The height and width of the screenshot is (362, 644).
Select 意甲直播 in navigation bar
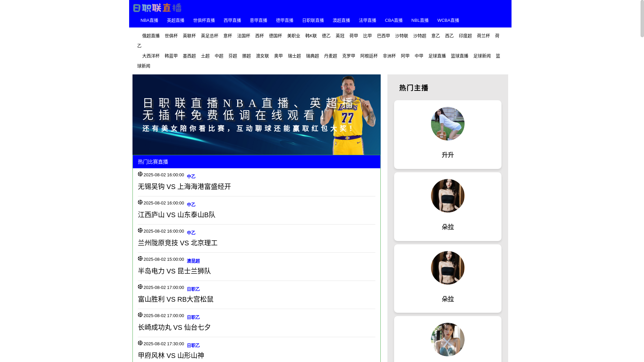tap(259, 20)
